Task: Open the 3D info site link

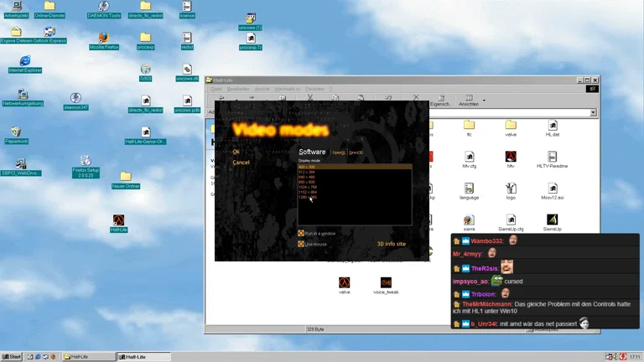Action: pos(391,244)
